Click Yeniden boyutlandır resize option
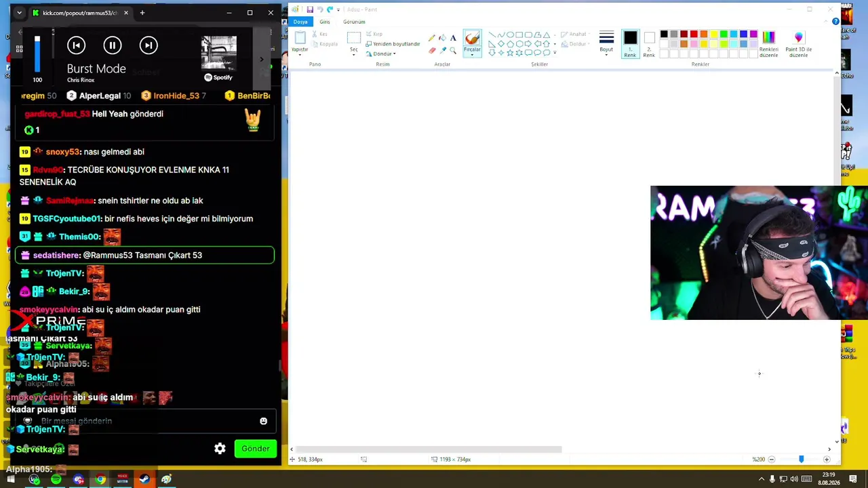This screenshot has width=868, height=488. coord(393,44)
